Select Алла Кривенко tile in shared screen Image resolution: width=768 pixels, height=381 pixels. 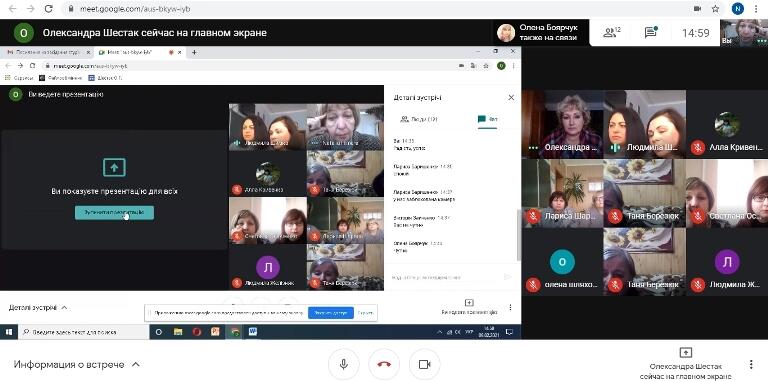point(267,173)
